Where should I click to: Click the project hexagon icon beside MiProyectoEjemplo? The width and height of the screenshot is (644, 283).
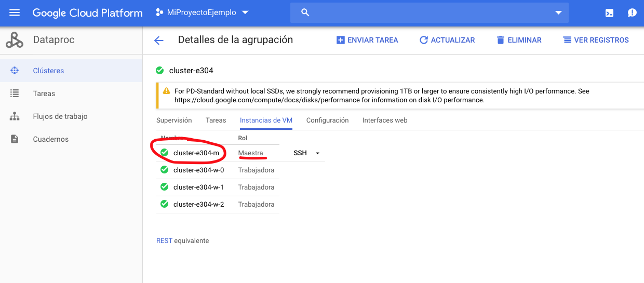(160, 12)
